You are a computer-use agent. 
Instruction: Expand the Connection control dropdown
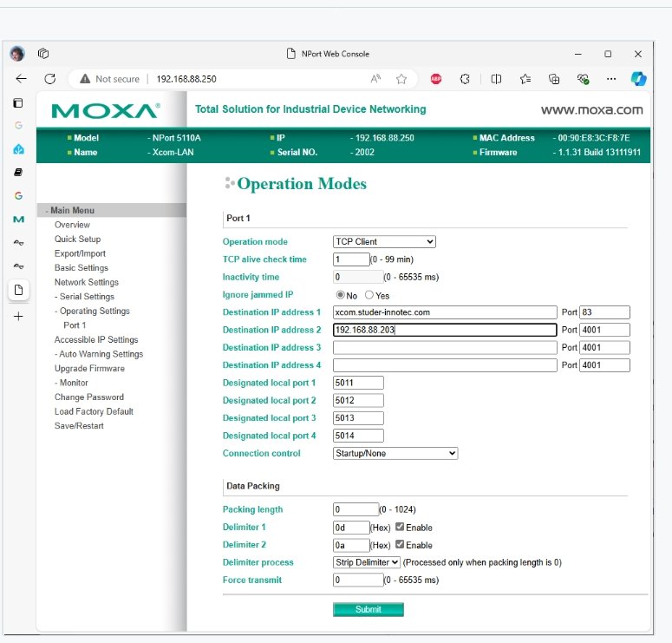[x=395, y=453]
